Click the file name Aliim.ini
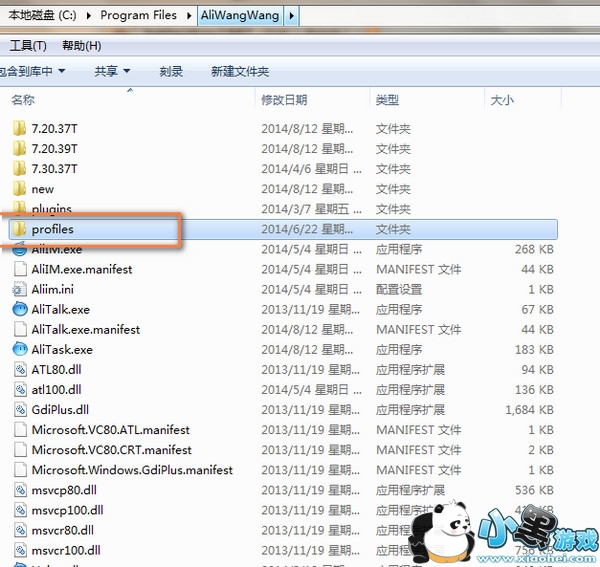This screenshot has width=600, height=567. (52, 289)
